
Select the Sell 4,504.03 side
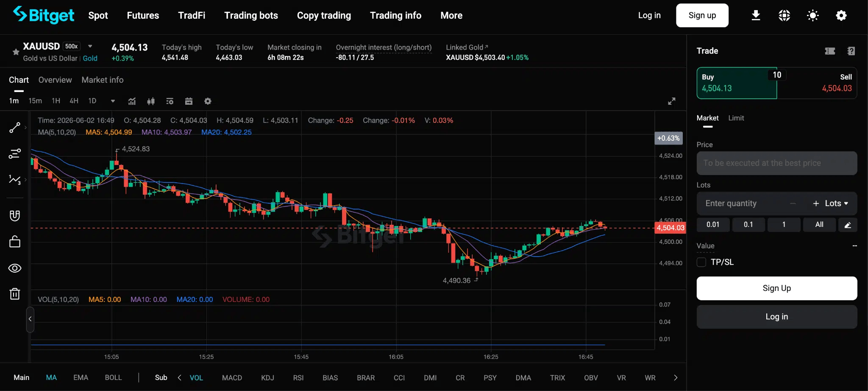coord(817,83)
